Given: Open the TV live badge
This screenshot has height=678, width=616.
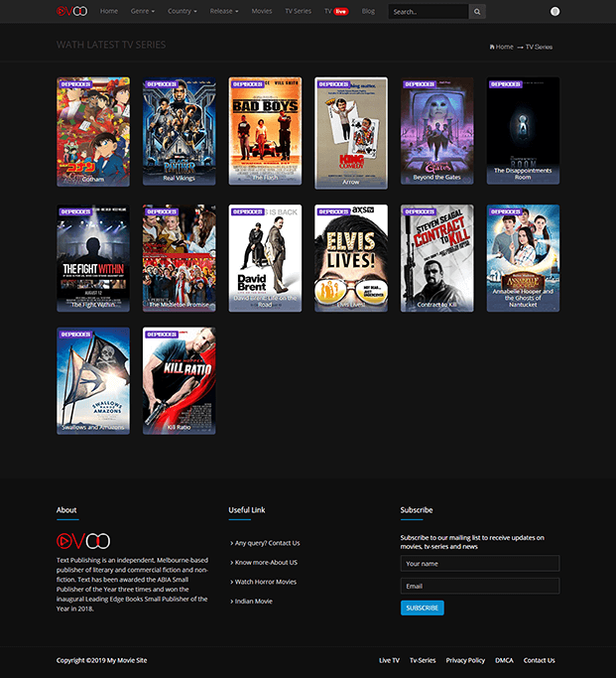Looking at the screenshot, I should 340,12.
